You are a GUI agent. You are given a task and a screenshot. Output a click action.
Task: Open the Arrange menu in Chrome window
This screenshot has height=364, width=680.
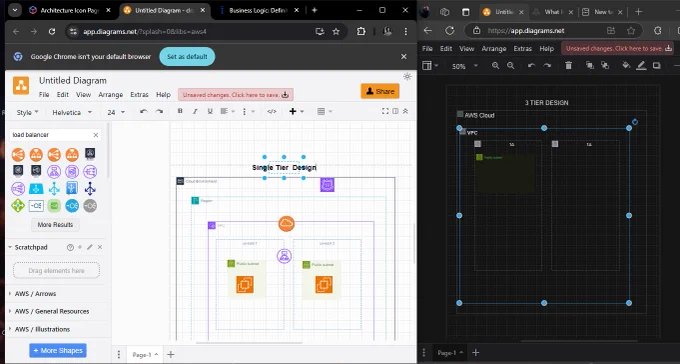[x=111, y=95]
